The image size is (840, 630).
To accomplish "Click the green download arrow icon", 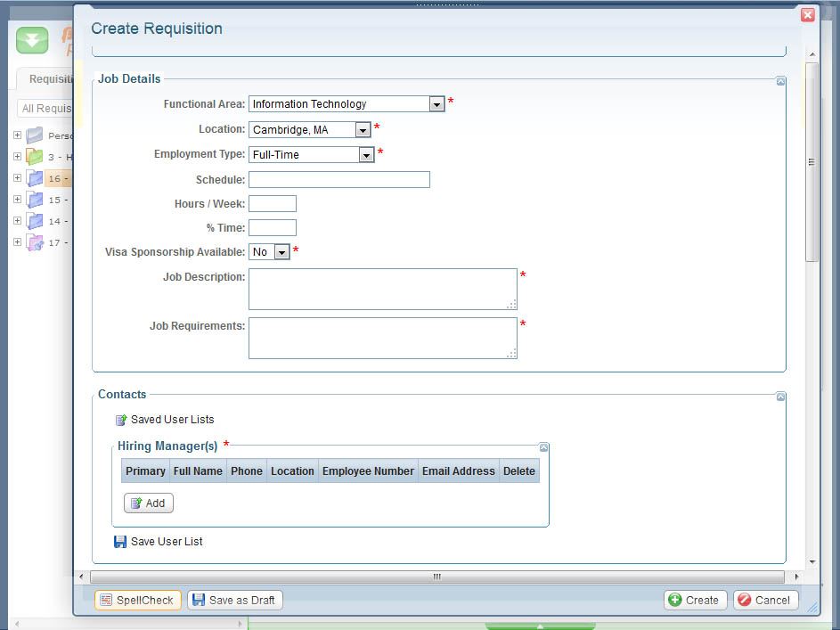I will tap(32, 40).
